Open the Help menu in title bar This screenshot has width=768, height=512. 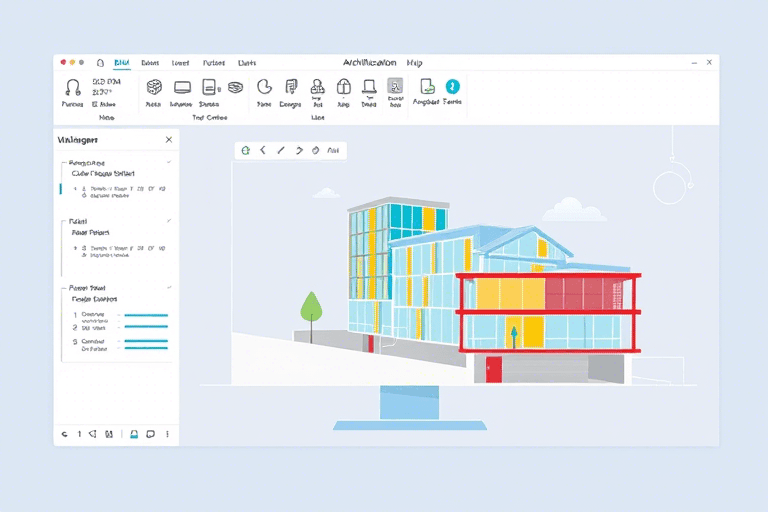[x=414, y=62]
